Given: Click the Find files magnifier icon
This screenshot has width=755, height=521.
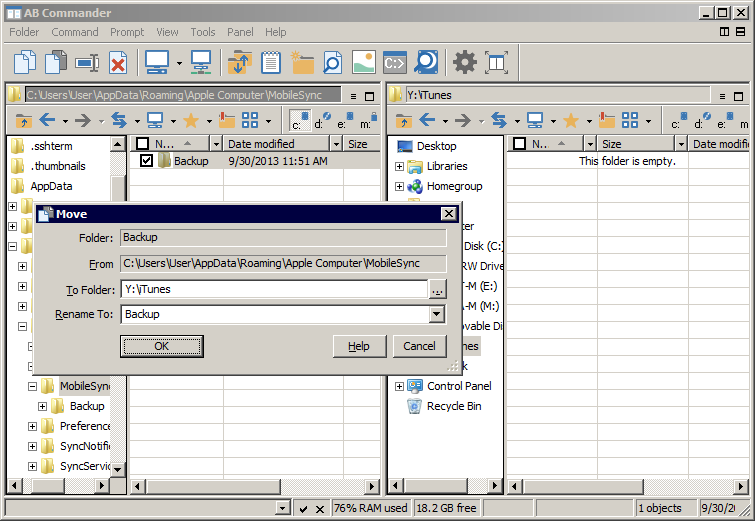Looking at the screenshot, I should tap(333, 62).
